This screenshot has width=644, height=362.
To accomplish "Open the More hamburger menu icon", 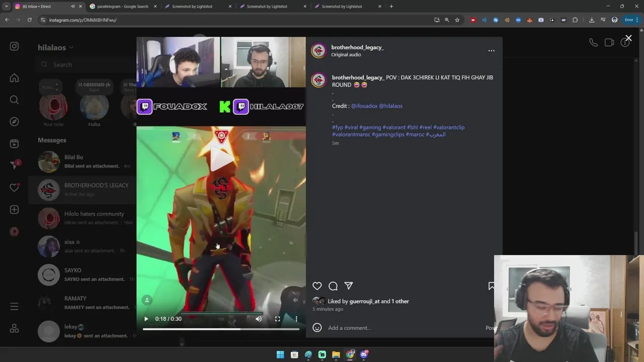I will pos(14,306).
